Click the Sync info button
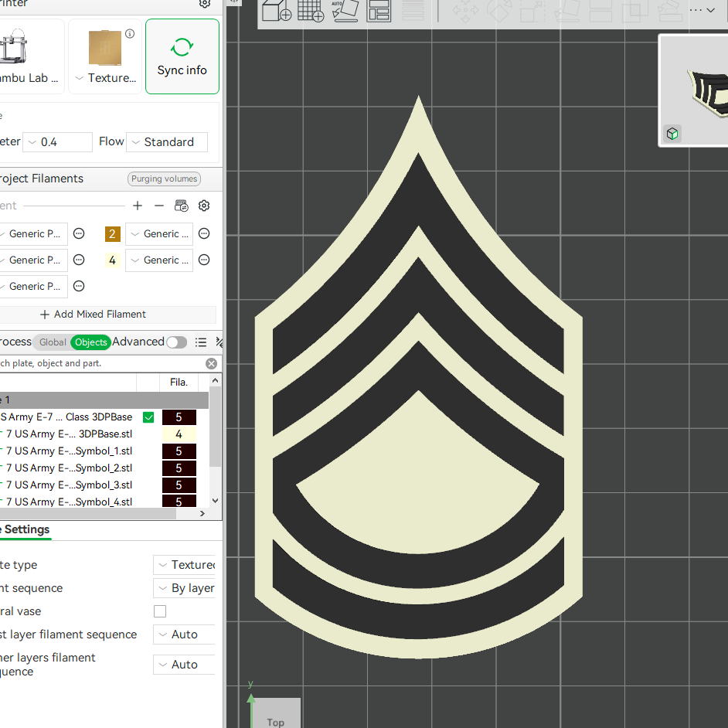The height and width of the screenshot is (728, 728). [x=182, y=56]
